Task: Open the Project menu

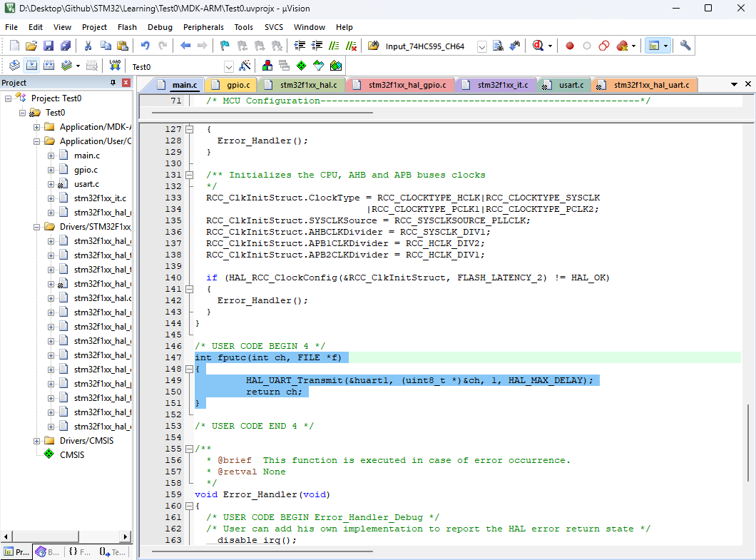Action: click(94, 27)
